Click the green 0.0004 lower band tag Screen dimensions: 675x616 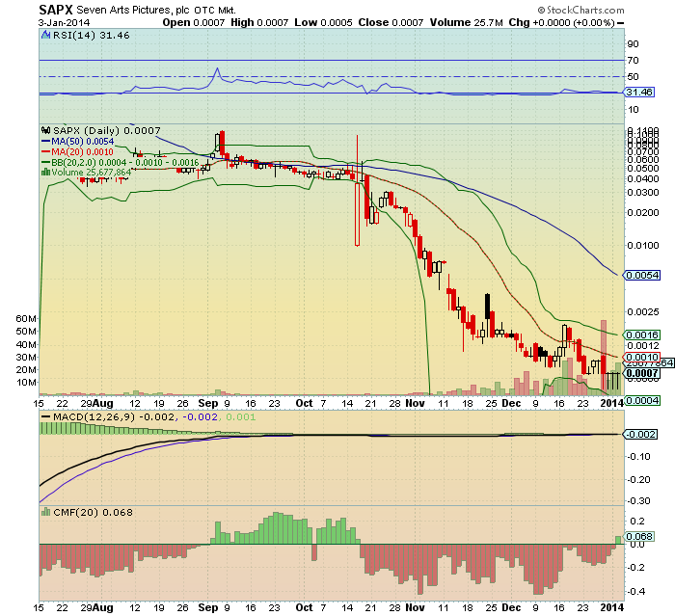[x=642, y=400]
